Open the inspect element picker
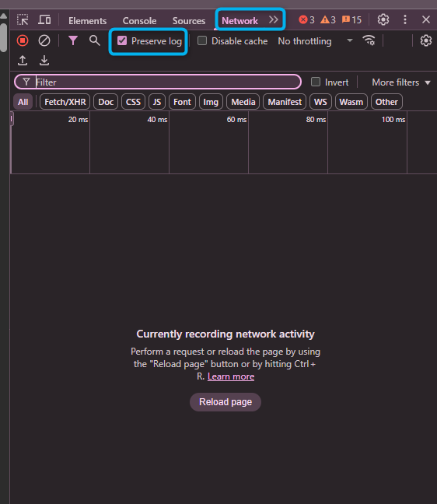The image size is (437, 504). [x=23, y=20]
